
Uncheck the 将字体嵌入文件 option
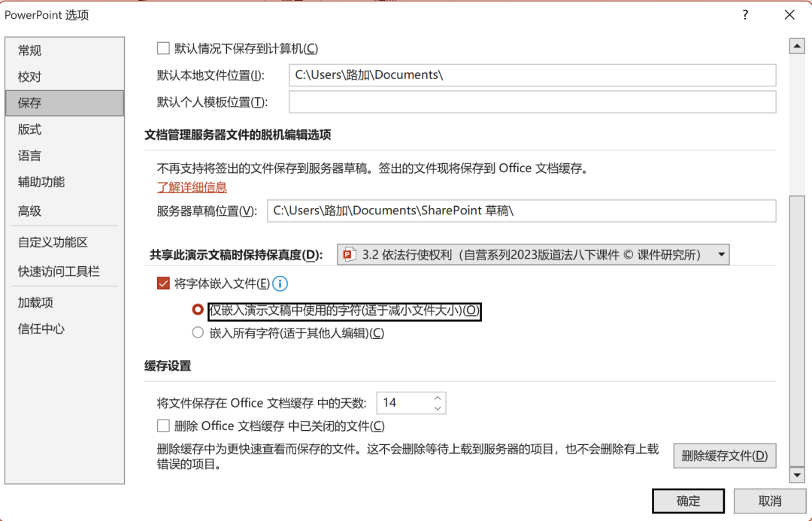pyautogui.click(x=163, y=283)
